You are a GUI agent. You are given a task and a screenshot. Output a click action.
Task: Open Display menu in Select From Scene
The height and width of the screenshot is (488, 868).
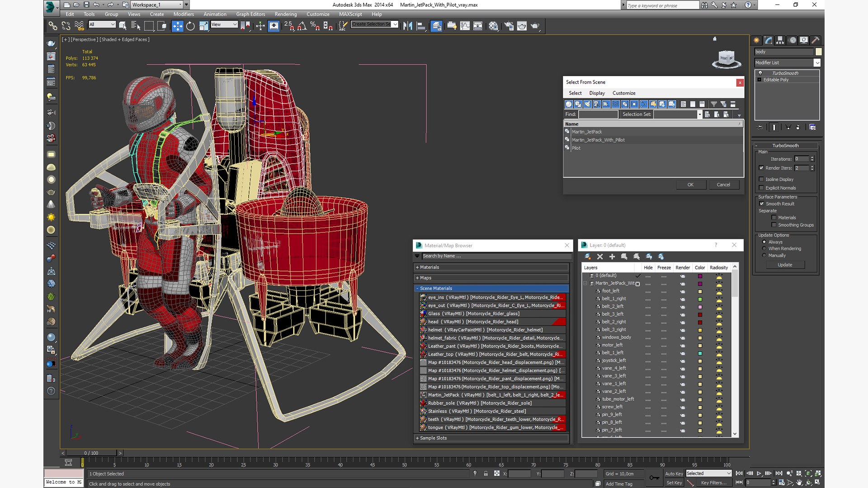597,93
